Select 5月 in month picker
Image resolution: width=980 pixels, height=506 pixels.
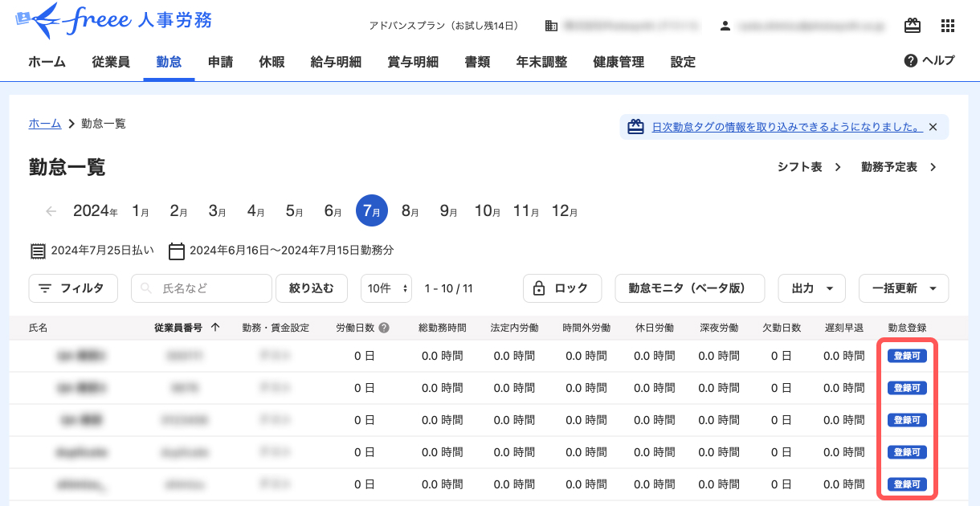point(295,211)
